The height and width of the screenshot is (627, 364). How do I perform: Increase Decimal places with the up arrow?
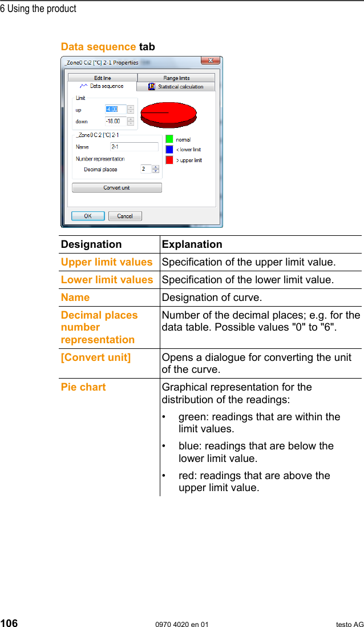(x=156, y=167)
